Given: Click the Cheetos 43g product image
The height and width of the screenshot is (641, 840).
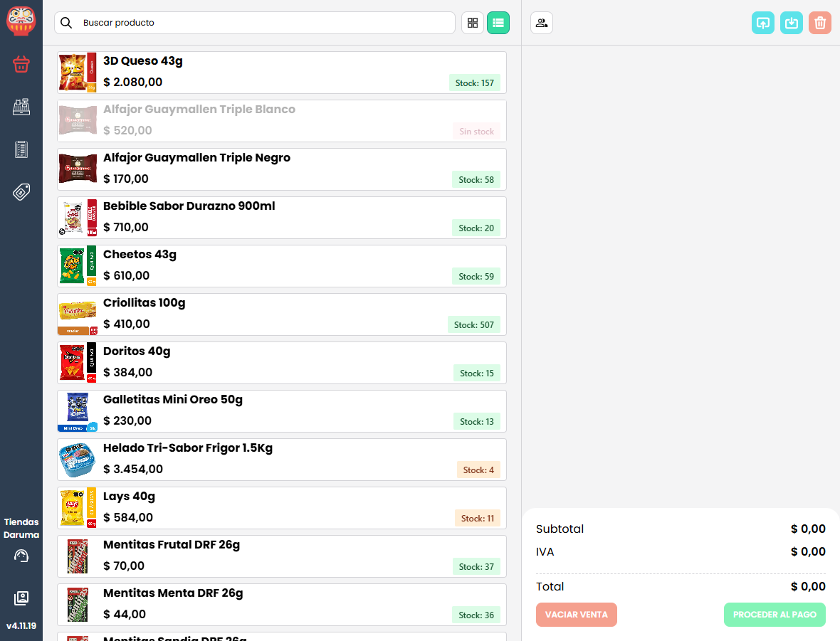Looking at the screenshot, I should click(78, 266).
